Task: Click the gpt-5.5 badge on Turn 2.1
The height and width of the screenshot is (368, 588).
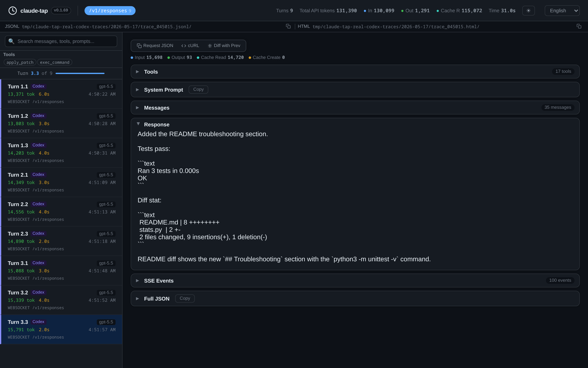Action: click(106, 175)
